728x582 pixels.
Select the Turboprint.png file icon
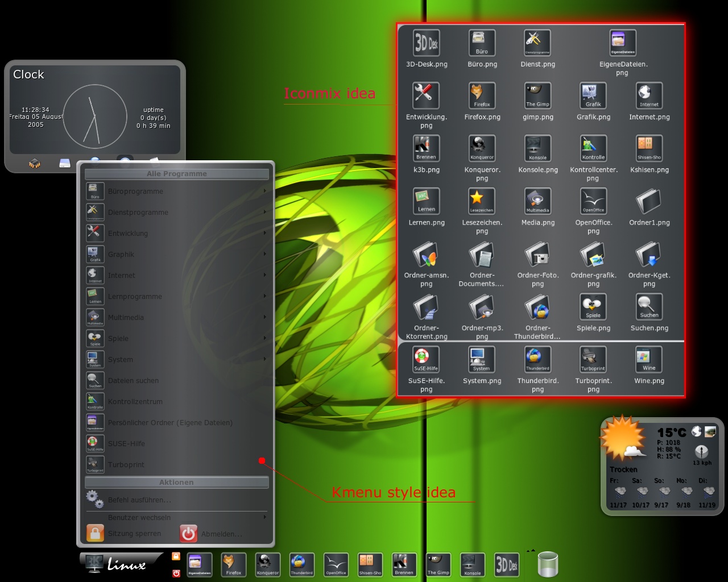pos(593,360)
